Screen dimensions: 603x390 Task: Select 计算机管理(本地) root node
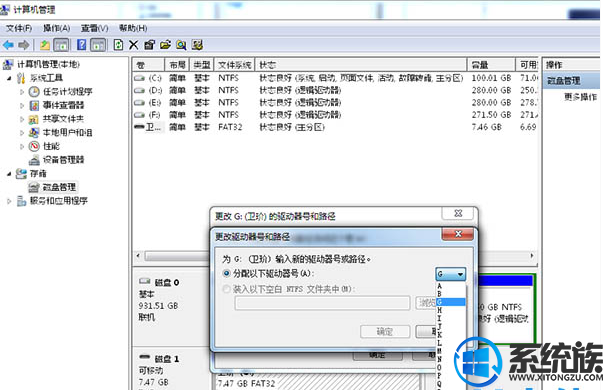[x=48, y=64]
